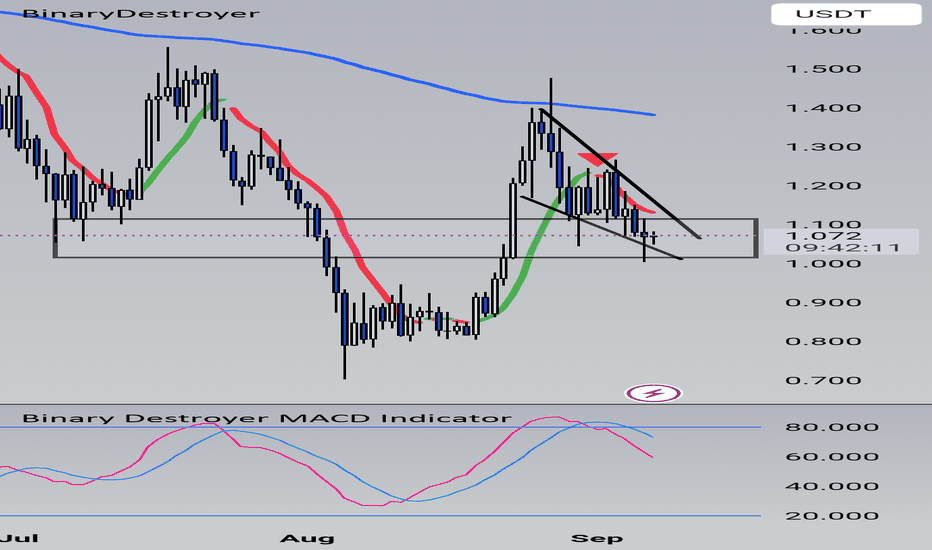Click the 0.700 price axis label

[x=823, y=381]
